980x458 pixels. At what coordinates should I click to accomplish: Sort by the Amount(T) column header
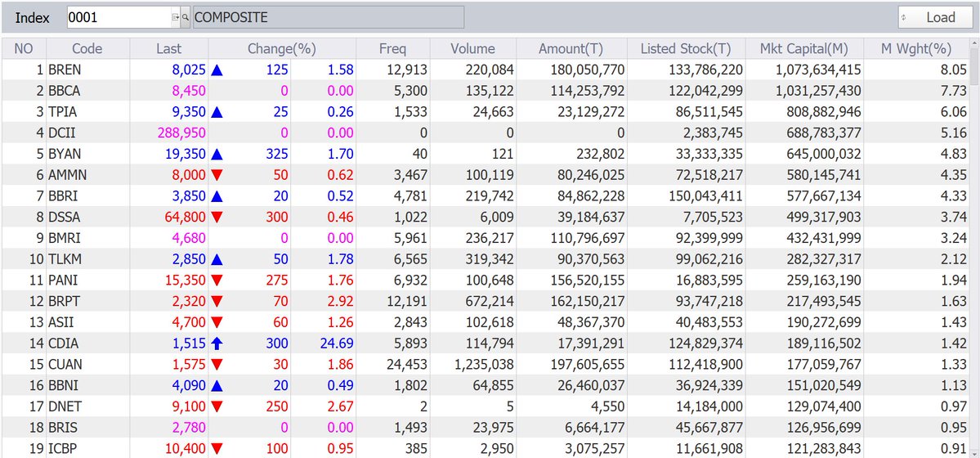point(571,49)
